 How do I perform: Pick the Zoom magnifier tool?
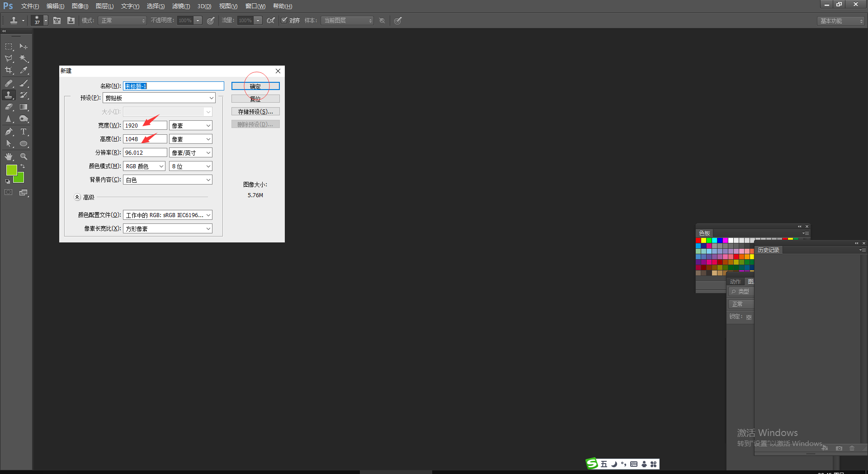pyautogui.click(x=24, y=156)
